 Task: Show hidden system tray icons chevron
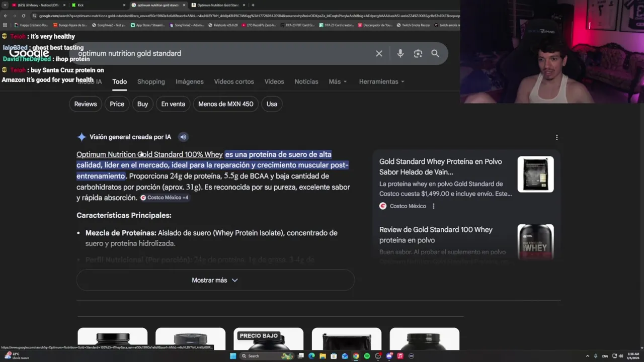tap(588, 356)
